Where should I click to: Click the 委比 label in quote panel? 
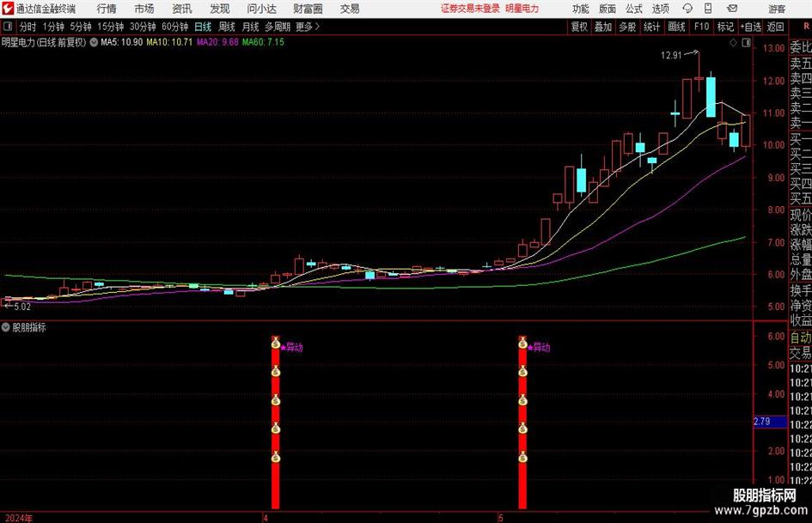click(801, 47)
